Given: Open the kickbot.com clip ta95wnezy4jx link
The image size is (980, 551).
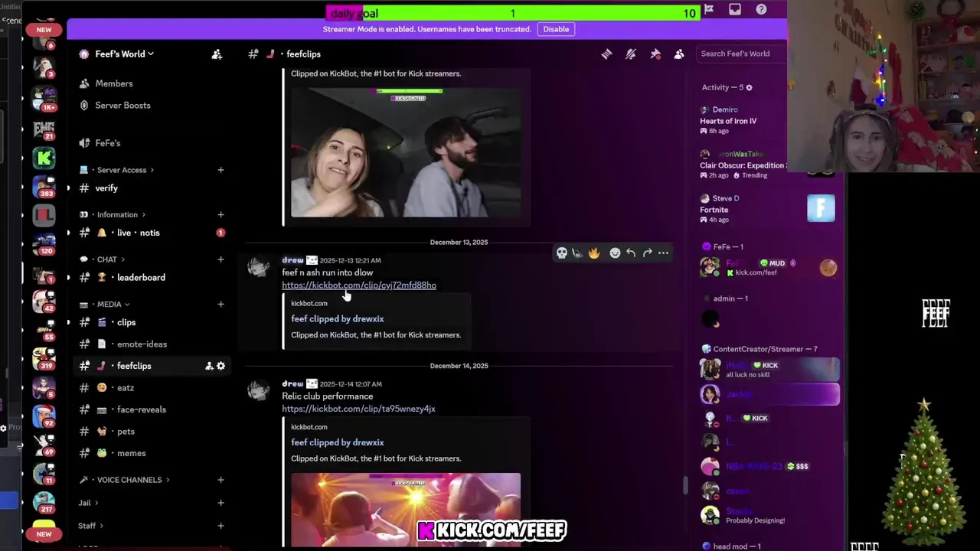Looking at the screenshot, I should tap(358, 409).
